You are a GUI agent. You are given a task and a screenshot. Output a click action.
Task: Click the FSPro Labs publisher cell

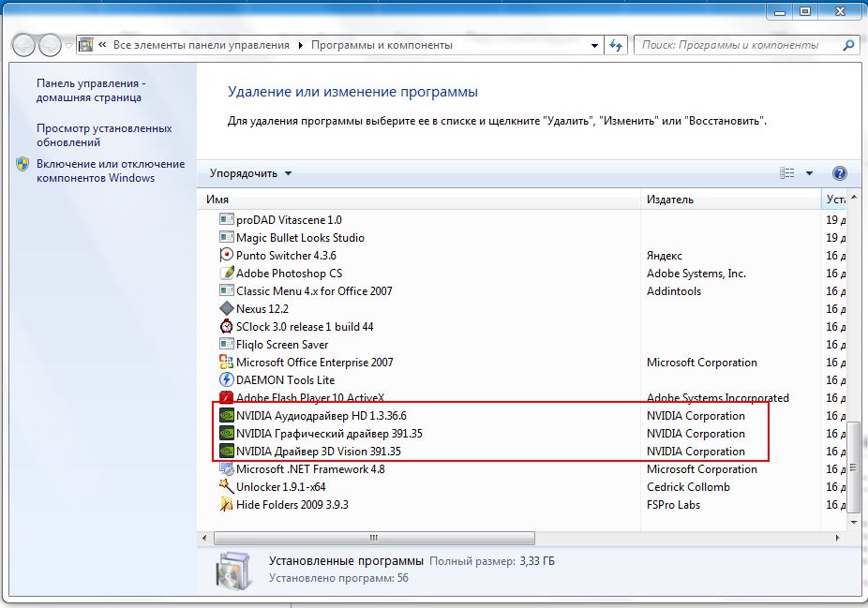pyautogui.click(x=673, y=505)
